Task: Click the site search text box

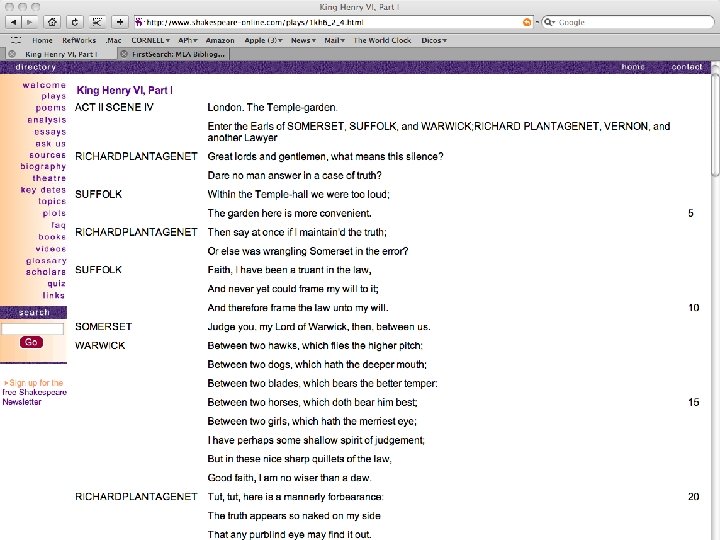Action: 33,329
